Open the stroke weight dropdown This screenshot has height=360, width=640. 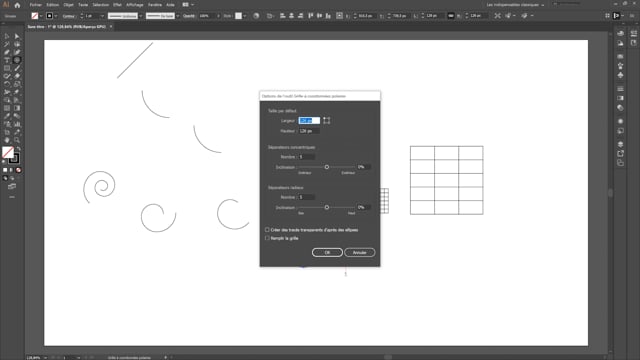(x=102, y=16)
